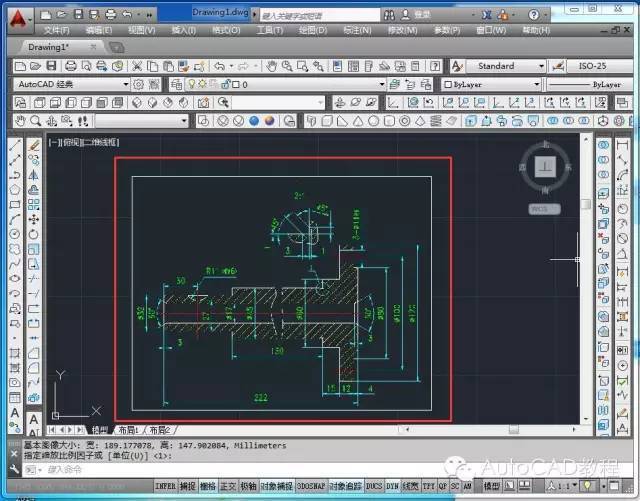Select the Circle draw tool
640x501 pixels.
point(15,234)
